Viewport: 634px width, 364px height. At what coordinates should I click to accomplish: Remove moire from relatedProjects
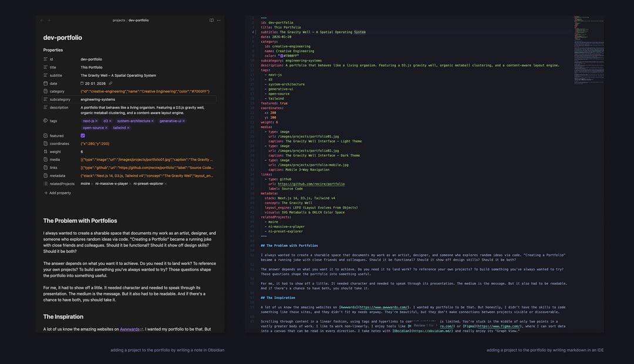pos(92,184)
